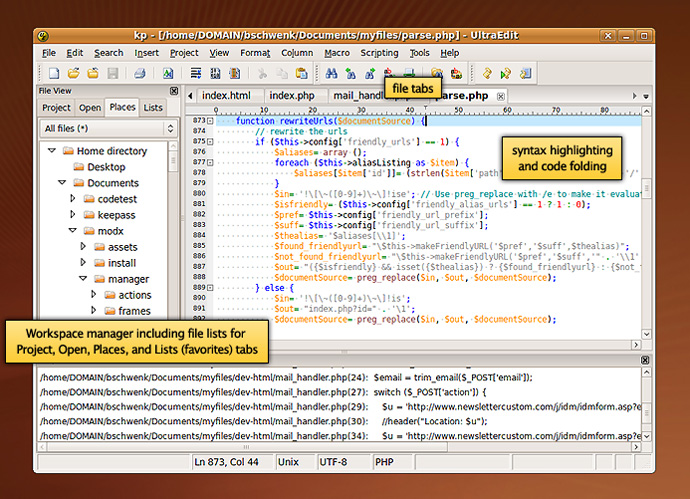This screenshot has height=499, width=690.
Task: Open the All files (*) filter dropdown
Action: tap(108, 129)
